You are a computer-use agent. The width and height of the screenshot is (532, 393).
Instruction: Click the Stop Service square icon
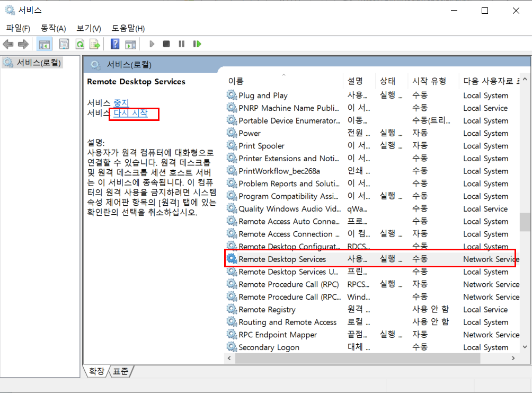click(x=166, y=44)
